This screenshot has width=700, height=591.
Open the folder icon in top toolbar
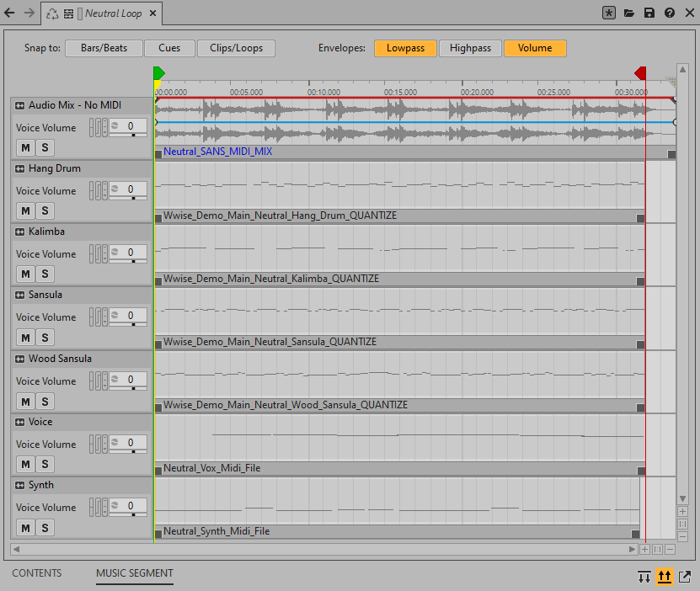pos(628,13)
